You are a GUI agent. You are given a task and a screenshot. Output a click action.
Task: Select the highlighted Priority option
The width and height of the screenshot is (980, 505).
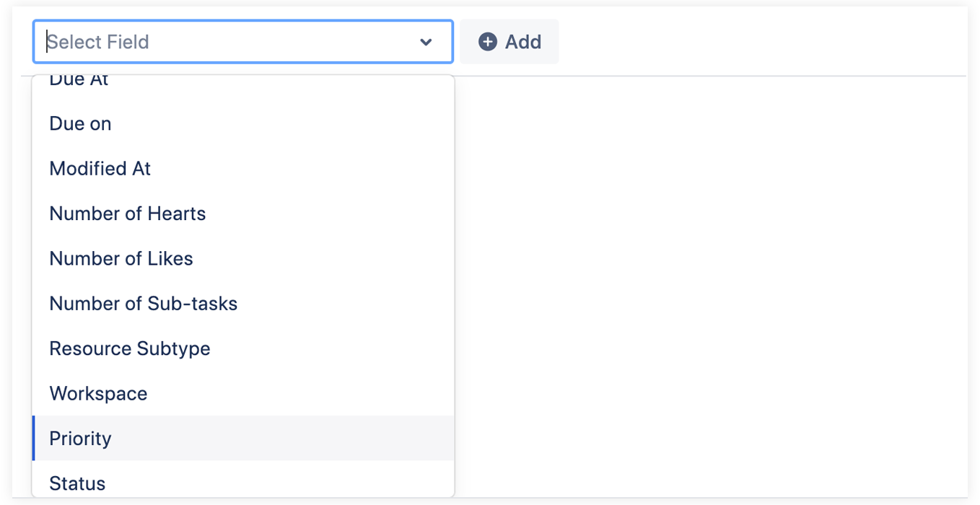click(81, 439)
